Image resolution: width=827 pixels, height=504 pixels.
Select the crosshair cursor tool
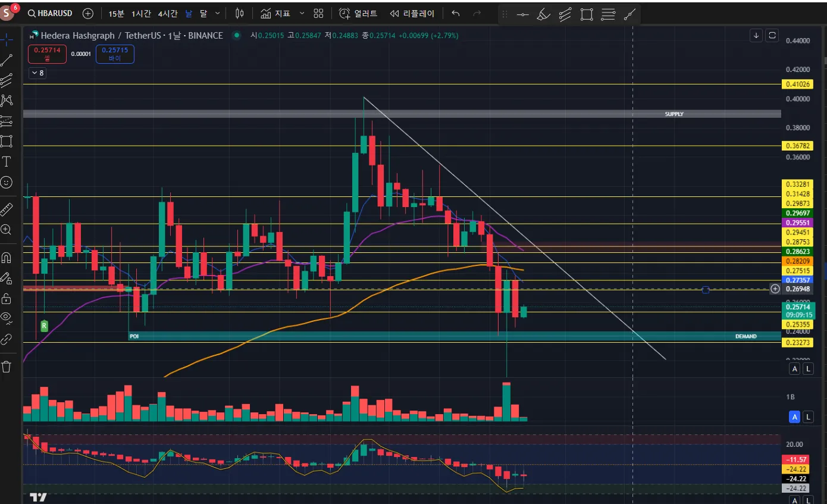coord(7,40)
